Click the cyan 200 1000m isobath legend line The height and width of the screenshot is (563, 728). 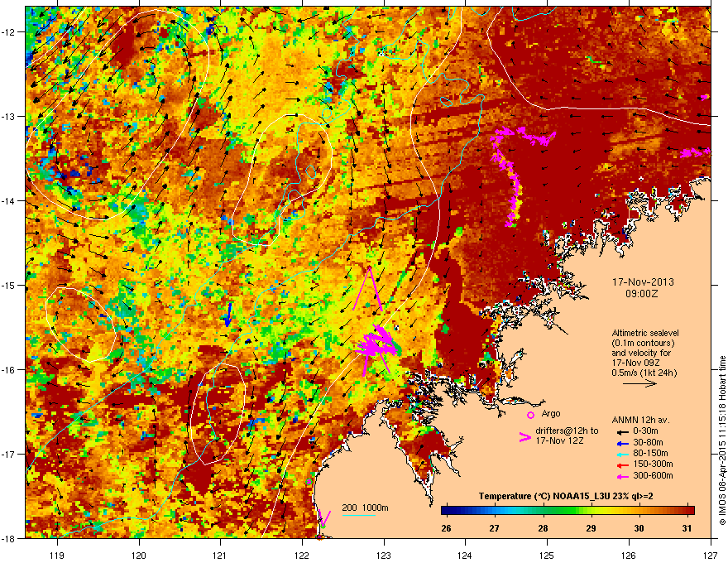pos(358,515)
